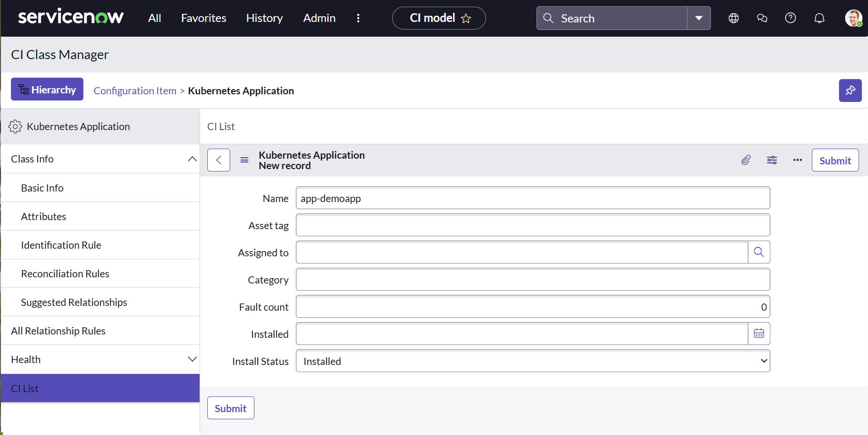Open the chat sidebar icon
This screenshot has height=435, width=868.
pos(762,18)
